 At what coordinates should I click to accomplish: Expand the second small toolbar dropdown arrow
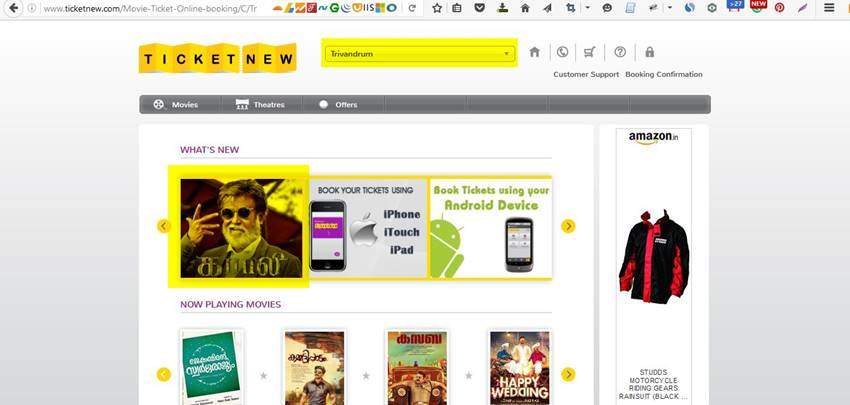pos(670,8)
